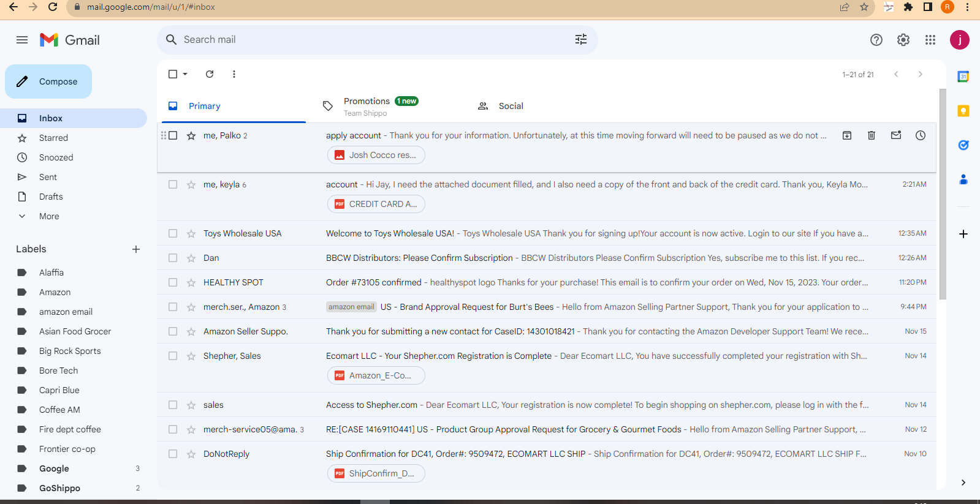Reload the browser page
Screen dimensions: 980x504
pos(53,7)
